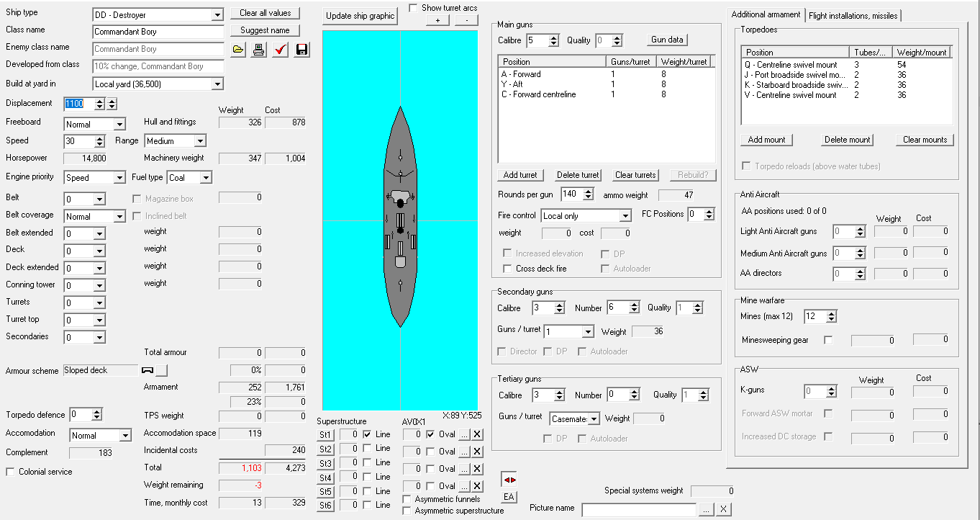Click the Class name text field

click(158, 32)
